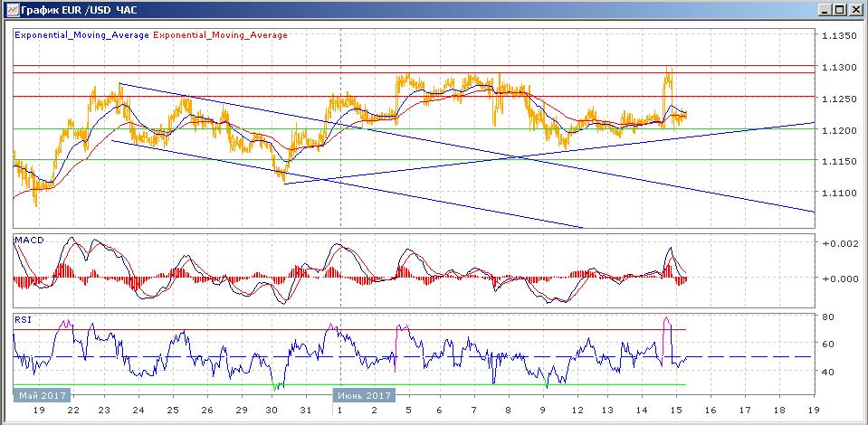Click the RSI 80 level scale label
This screenshot has width=868, height=425.
click(x=827, y=317)
